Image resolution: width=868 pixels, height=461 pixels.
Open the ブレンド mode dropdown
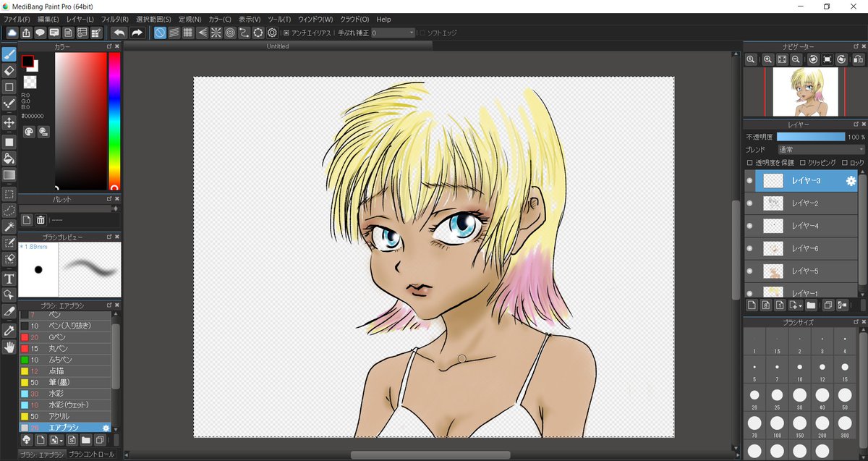click(x=820, y=149)
